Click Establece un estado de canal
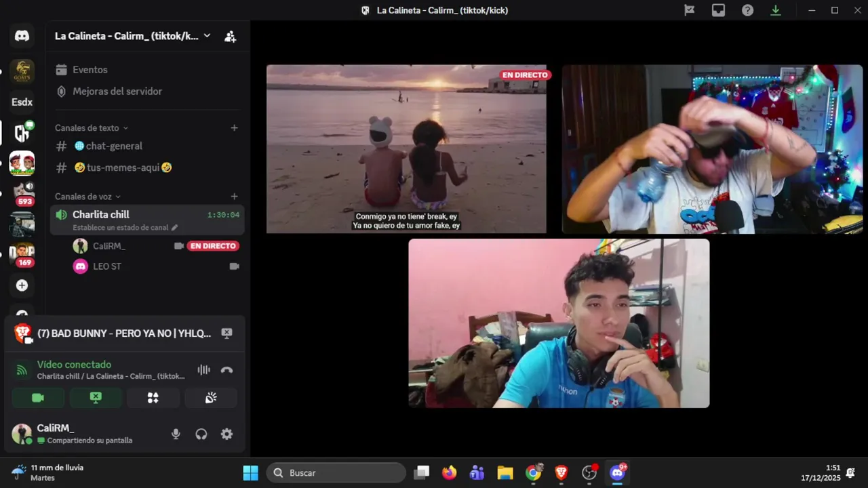This screenshot has width=868, height=488. (x=125, y=228)
